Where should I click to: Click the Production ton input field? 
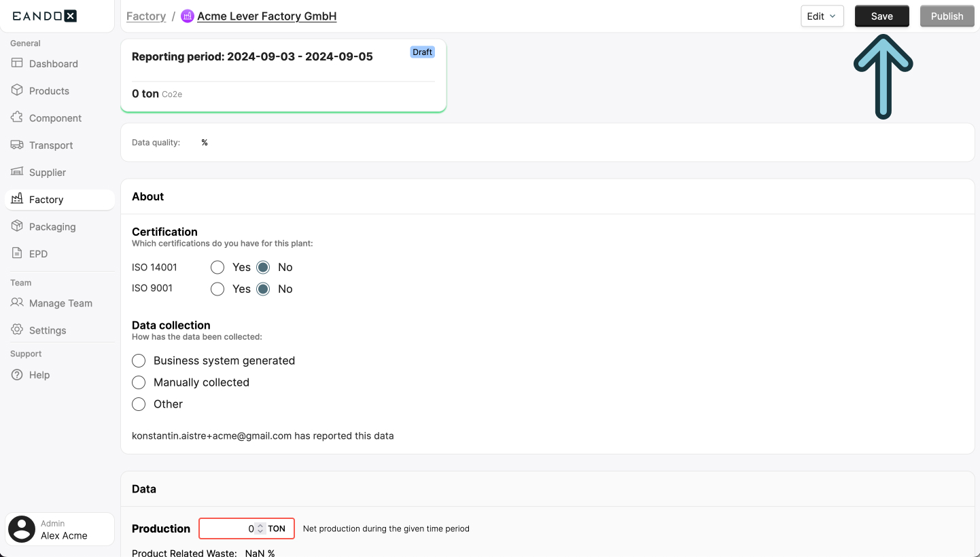[228, 528]
